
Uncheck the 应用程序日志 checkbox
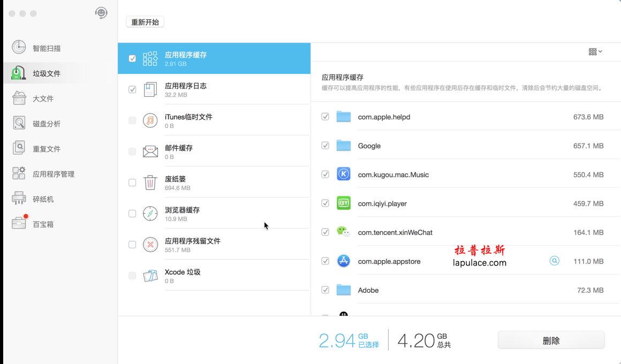tap(132, 89)
